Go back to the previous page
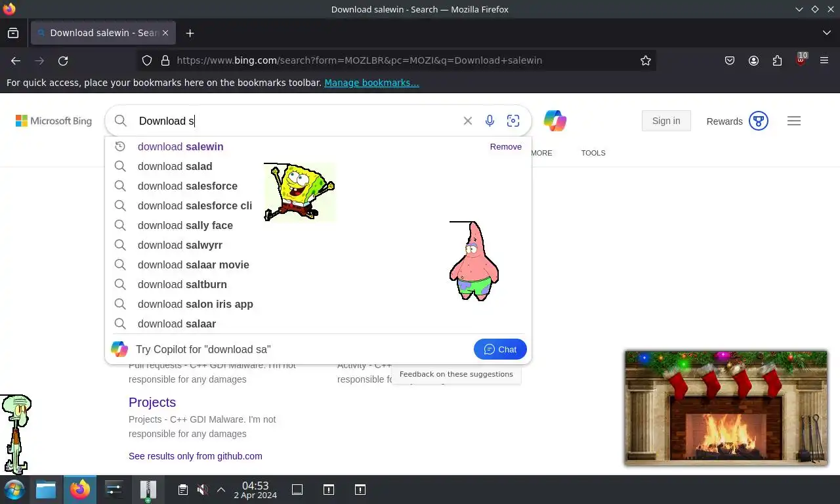The width and height of the screenshot is (840, 504). pos(16,60)
